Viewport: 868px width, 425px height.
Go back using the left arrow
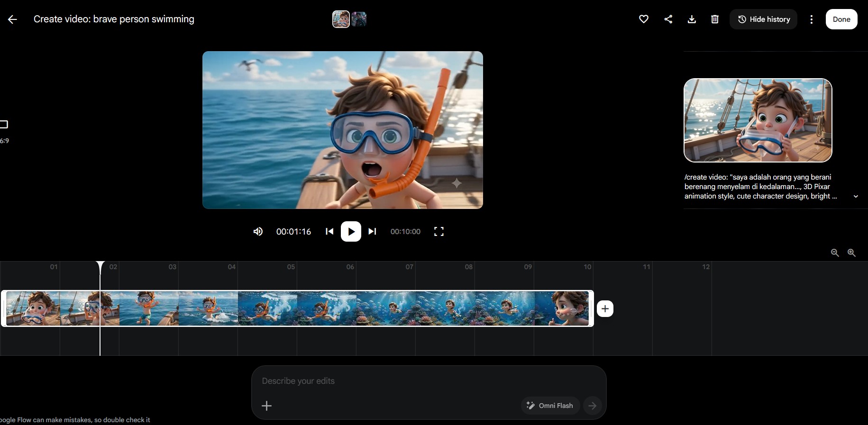pyautogui.click(x=12, y=19)
